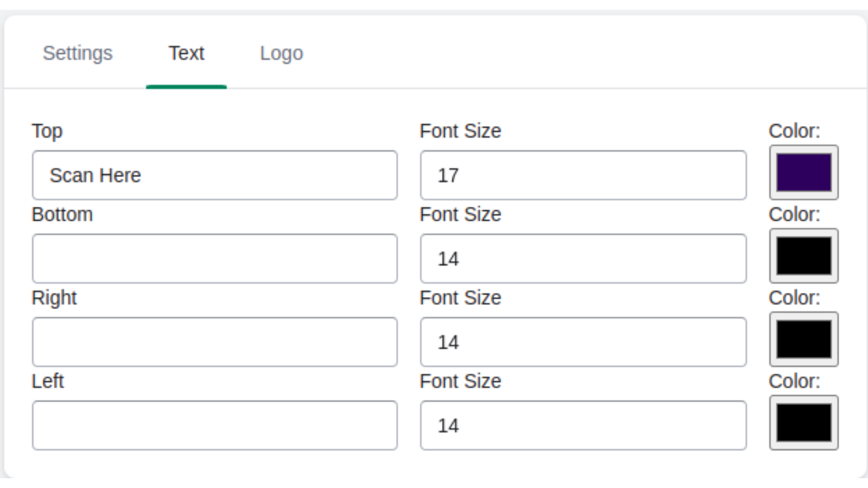This screenshot has width=868, height=488.
Task: Focus the Left row font size field
Action: pos(583,426)
